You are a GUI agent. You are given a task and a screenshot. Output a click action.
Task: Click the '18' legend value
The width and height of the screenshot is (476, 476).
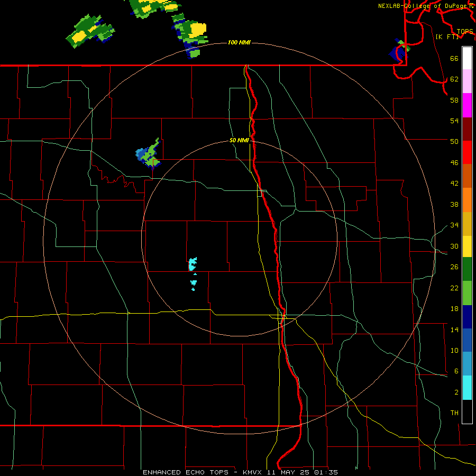pyautogui.click(x=454, y=309)
